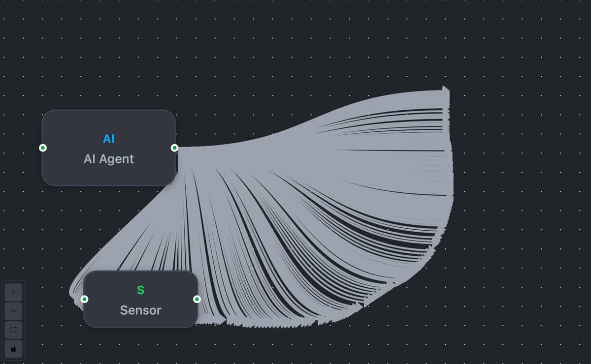This screenshot has width=591, height=364.
Task: Click the Sensor left input handle
Action: [84, 299]
